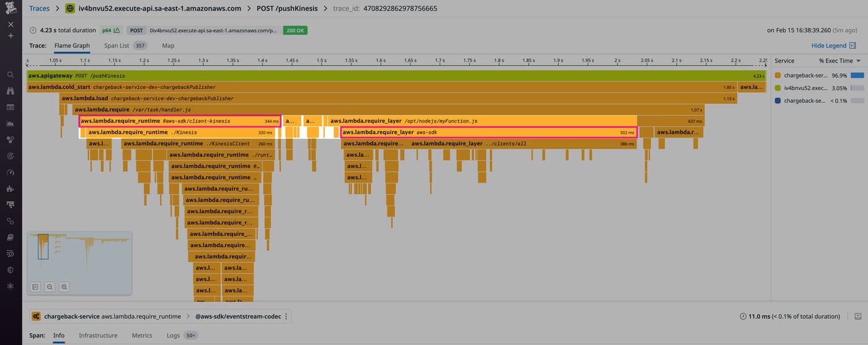Collapse the flame graph minimap panel

coord(35,287)
